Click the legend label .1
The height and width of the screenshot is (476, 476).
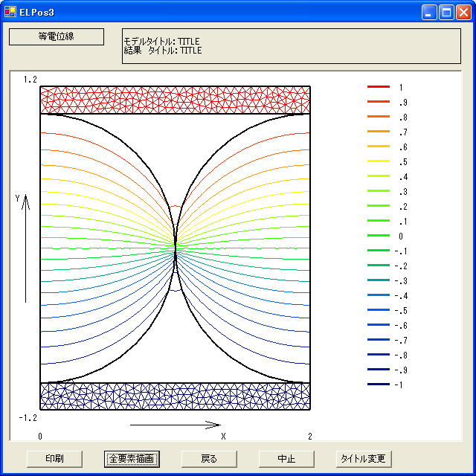coord(403,222)
